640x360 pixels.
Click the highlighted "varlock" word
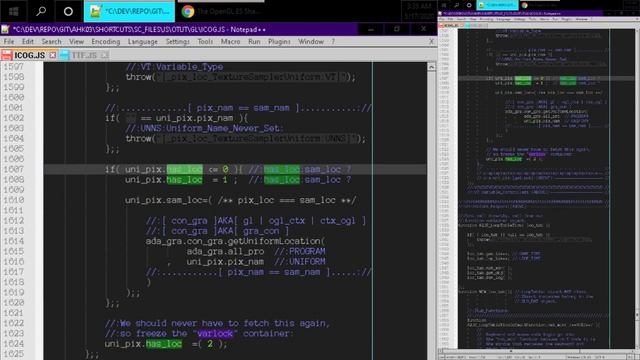(x=215, y=333)
